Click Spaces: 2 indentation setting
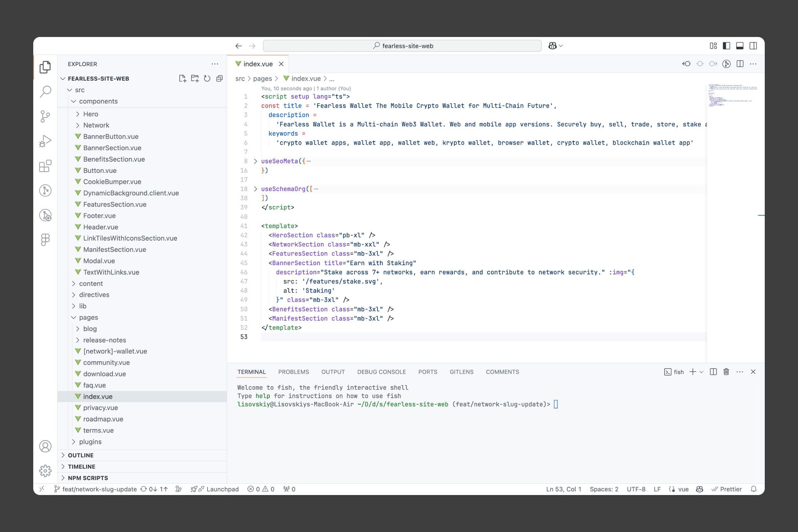798x532 pixels. [604, 489]
